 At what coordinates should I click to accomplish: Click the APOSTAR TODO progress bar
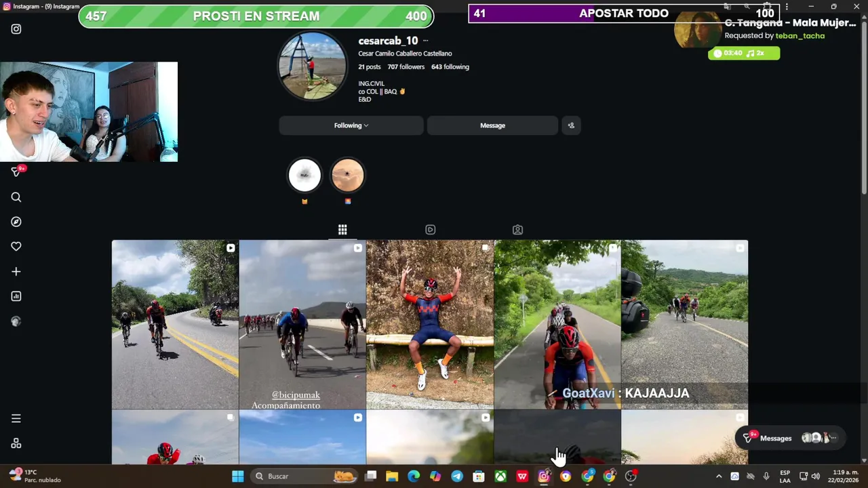(x=623, y=14)
